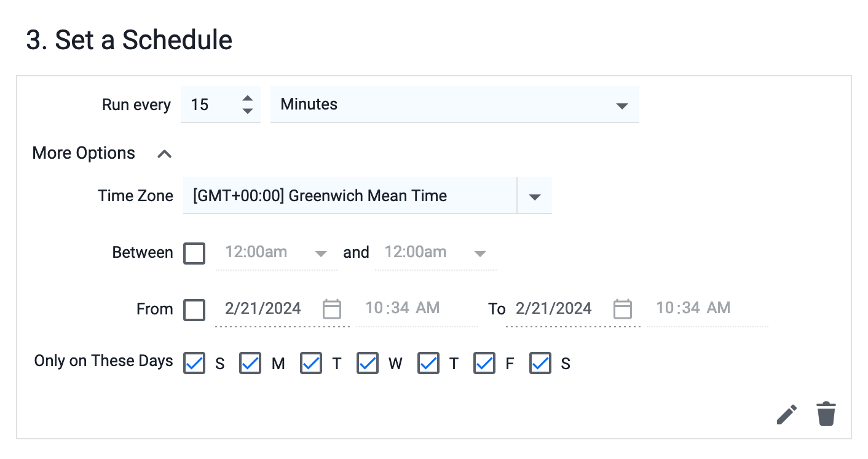
Task: Uncheck the Friday checkbox
Action: click(x=484, y=363)
